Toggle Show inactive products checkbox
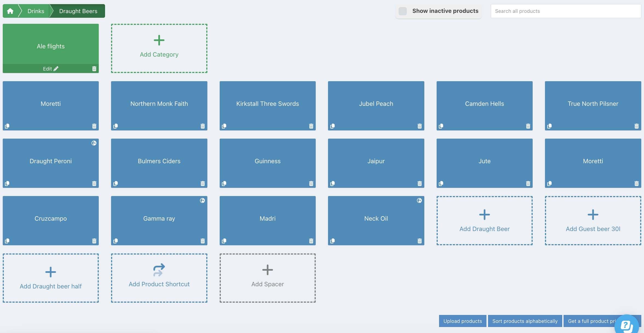This screenshot has width=644, height=333. pyautogui.click(x=402, y=11)
